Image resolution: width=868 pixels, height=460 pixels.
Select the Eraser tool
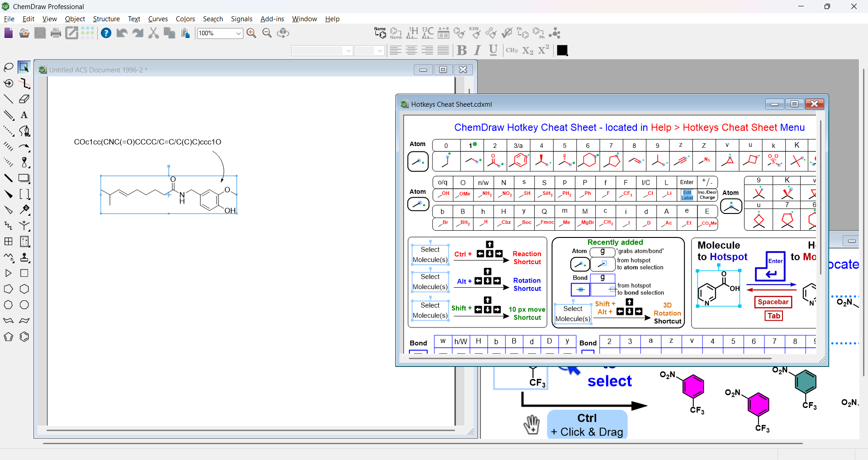coord(24,99)
